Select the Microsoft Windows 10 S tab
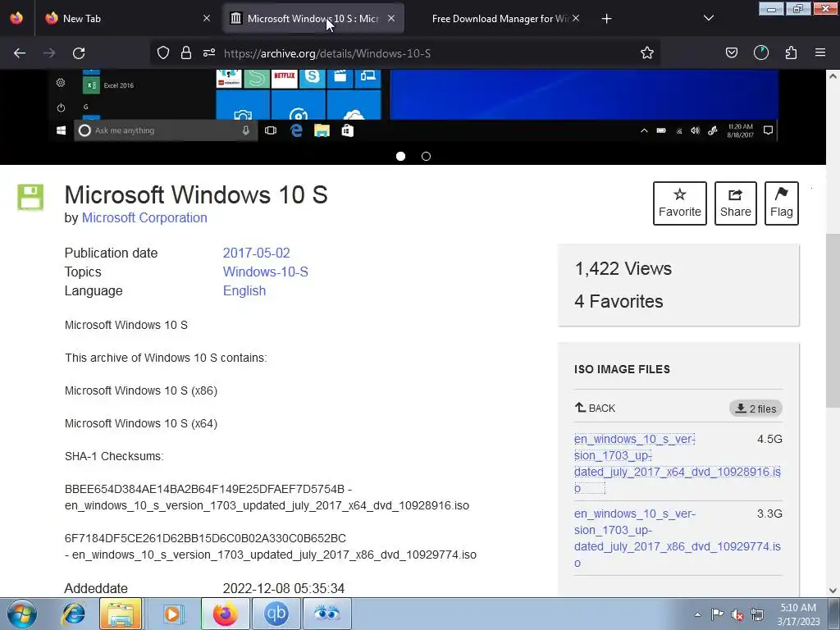Viewport: 840px width, 630px height. pos(313,19)
